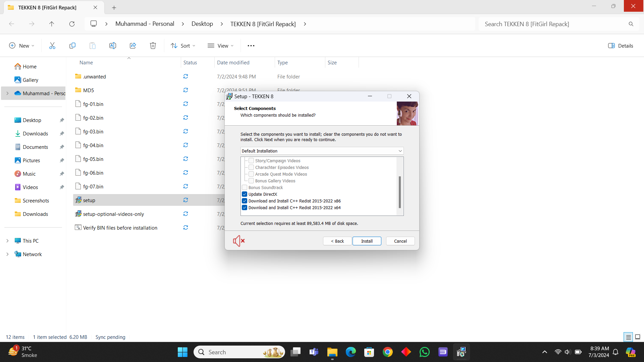Click the Back button in setup
Image resolution: width=644 pixels, height=362 pixels.
337,241
